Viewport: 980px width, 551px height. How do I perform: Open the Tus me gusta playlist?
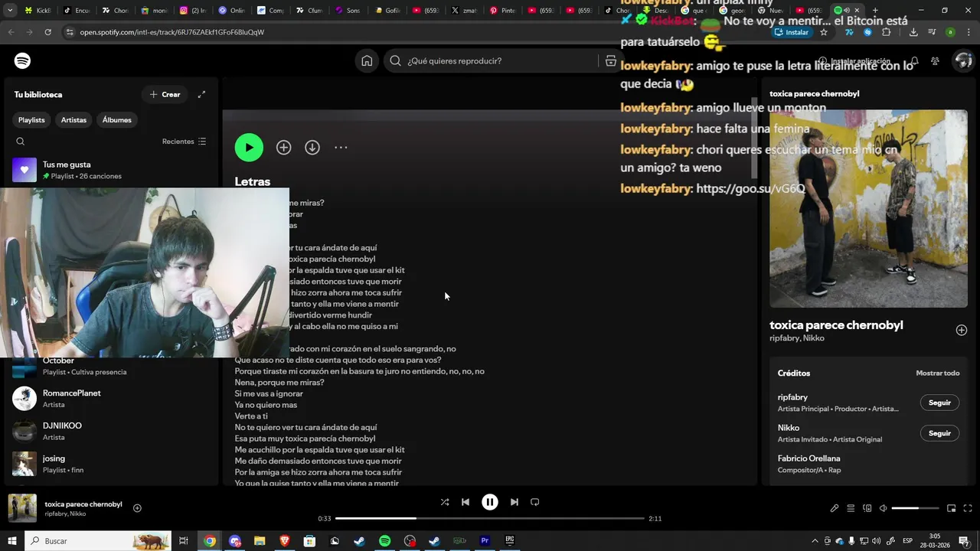[109, 170]
